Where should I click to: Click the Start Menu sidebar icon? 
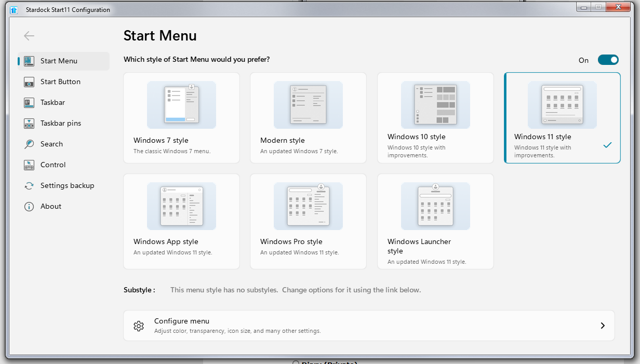click(x=29, y=61)
